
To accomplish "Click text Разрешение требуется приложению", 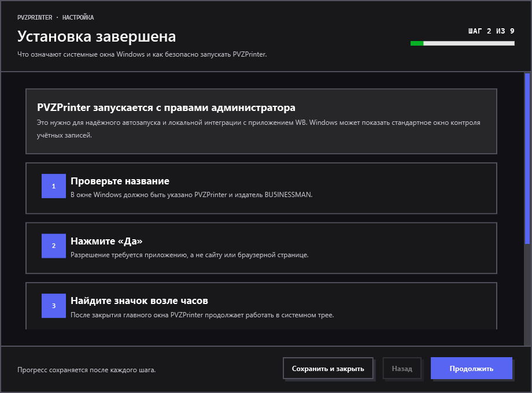I will 190,255.
